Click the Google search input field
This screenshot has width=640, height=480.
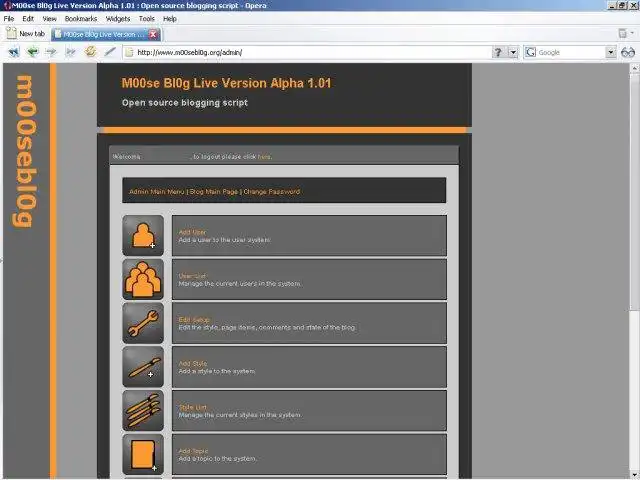click(x=571, y=52)
